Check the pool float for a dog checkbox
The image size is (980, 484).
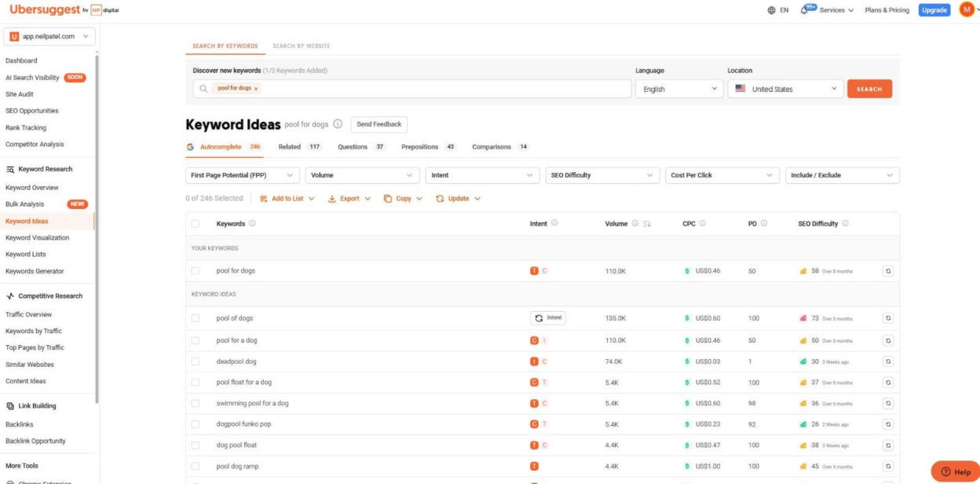point(196,383)
